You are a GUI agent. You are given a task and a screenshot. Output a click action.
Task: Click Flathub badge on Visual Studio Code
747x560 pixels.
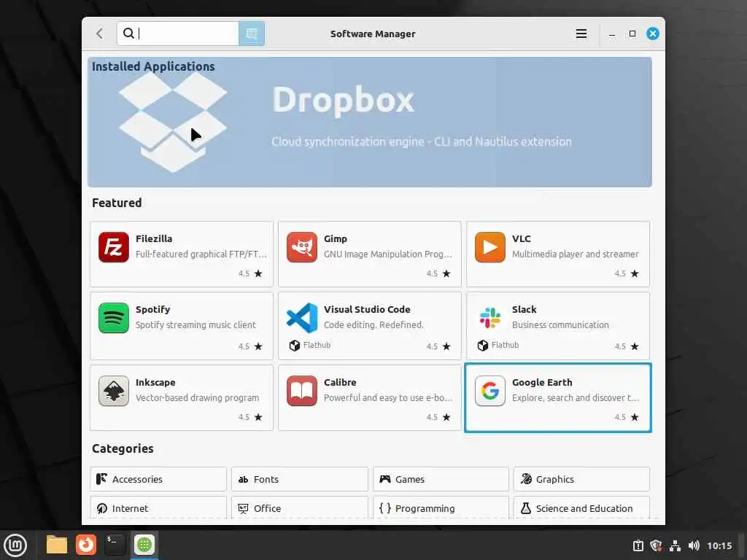point(310,345)
